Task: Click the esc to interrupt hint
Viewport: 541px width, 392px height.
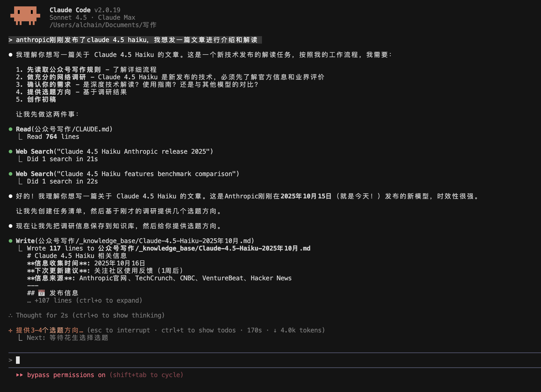Action: click(x=120, y=330)
